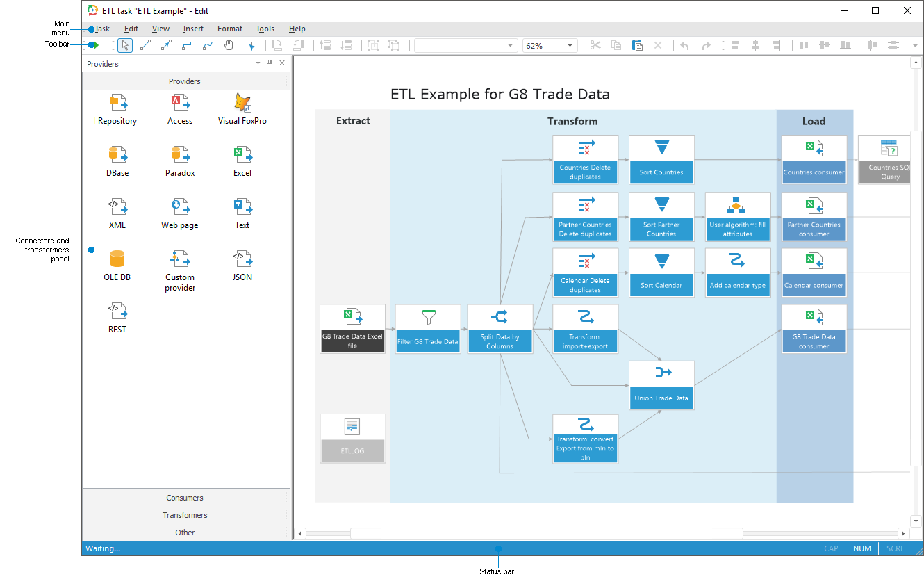This screenshot has height=577, width=924.
Task: Select the curved connector line tool
Action: pyautogui.click(x=208, y=45)
